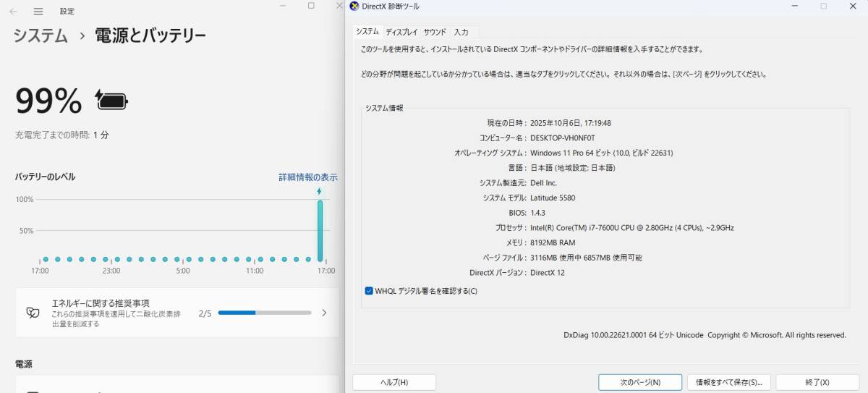Click the システム breadcrumb link
Image resolution: width=868 pixels, height=393 pixels.
click(x=41, y=35)
